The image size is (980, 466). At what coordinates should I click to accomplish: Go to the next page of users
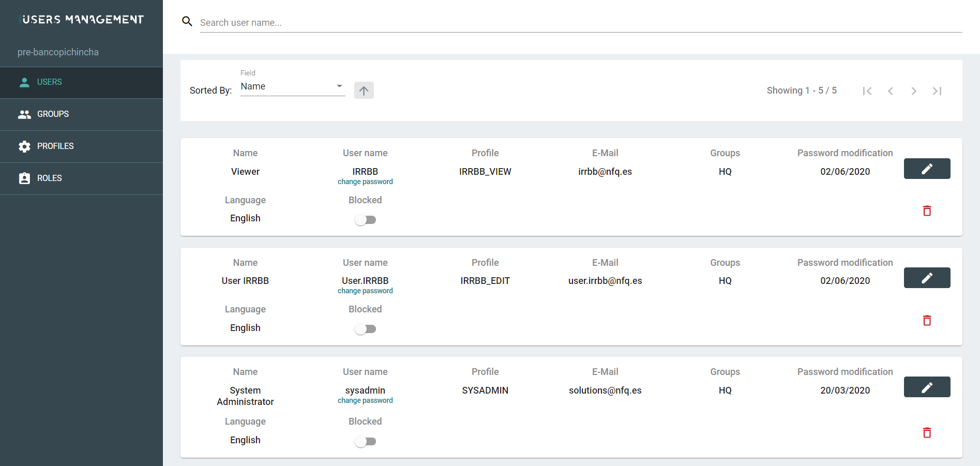[x=914, y=91]
